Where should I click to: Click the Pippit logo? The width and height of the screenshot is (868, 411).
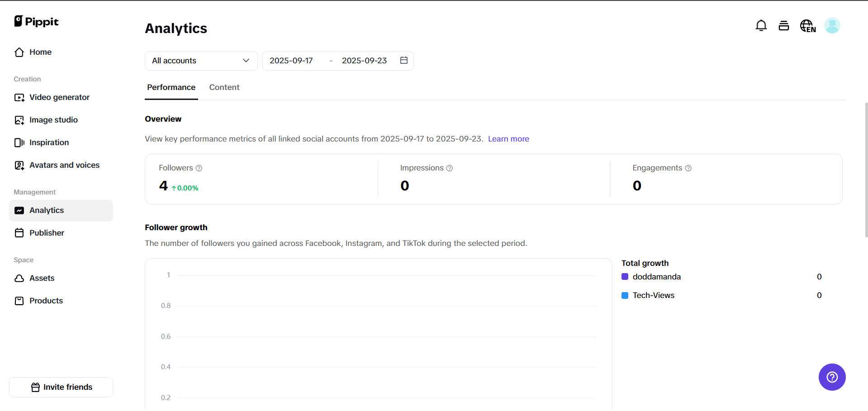pyautogui.click(x=37, y=21)
